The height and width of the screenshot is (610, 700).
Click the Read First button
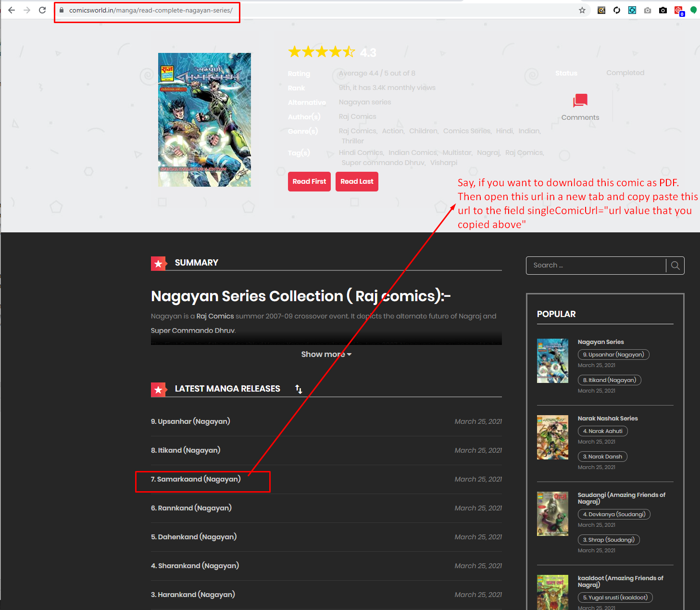(309, 181)
